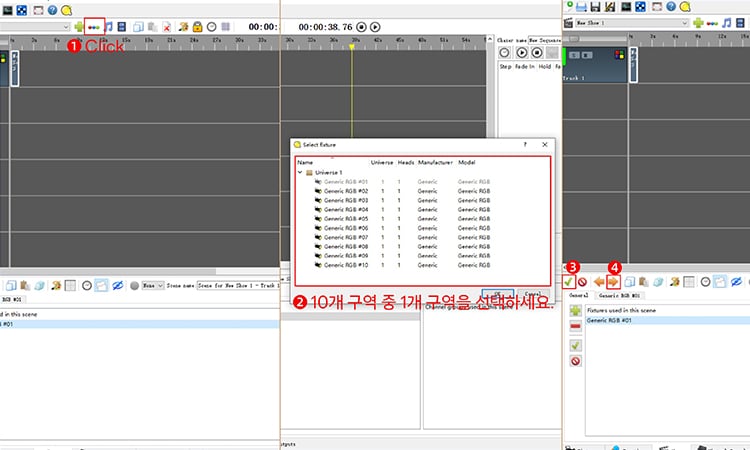750x450 pixels.
Task: Click the help question mark in Select fixture
Action: coord(525,144)
